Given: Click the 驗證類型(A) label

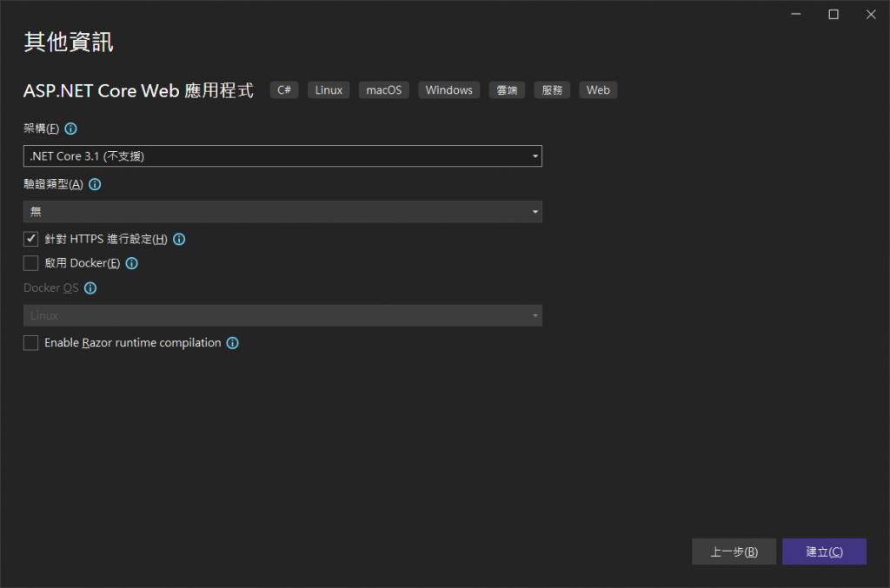Looking at the screenshot, I should point(53,184).
